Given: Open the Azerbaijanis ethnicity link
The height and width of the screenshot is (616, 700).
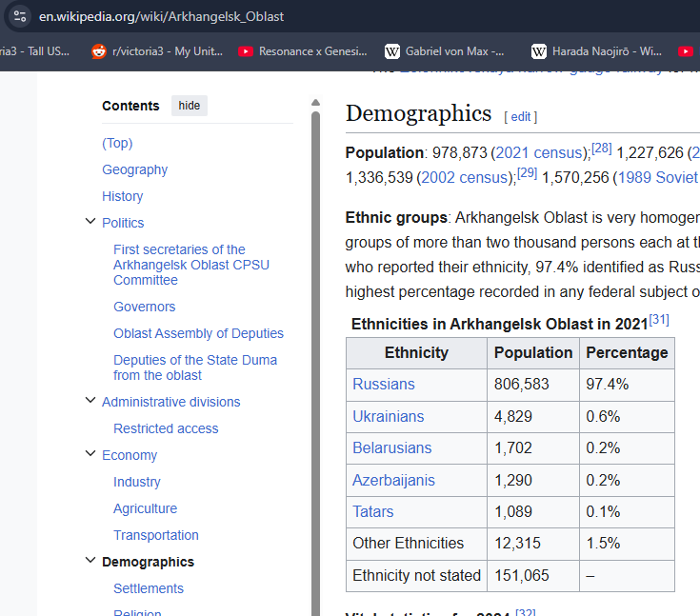Looking at the screenshot, I should (393, 480).
